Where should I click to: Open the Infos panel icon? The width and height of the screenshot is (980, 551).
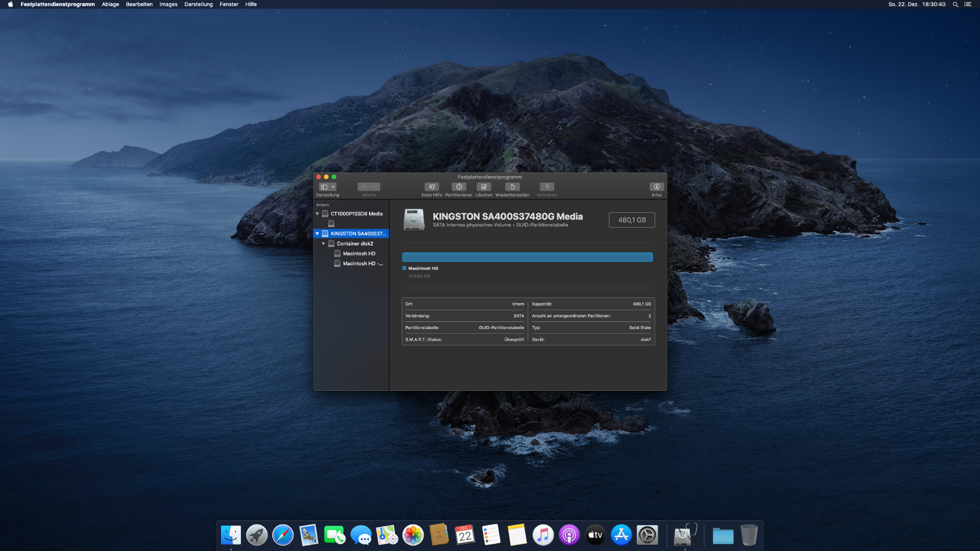coord(656,187)
